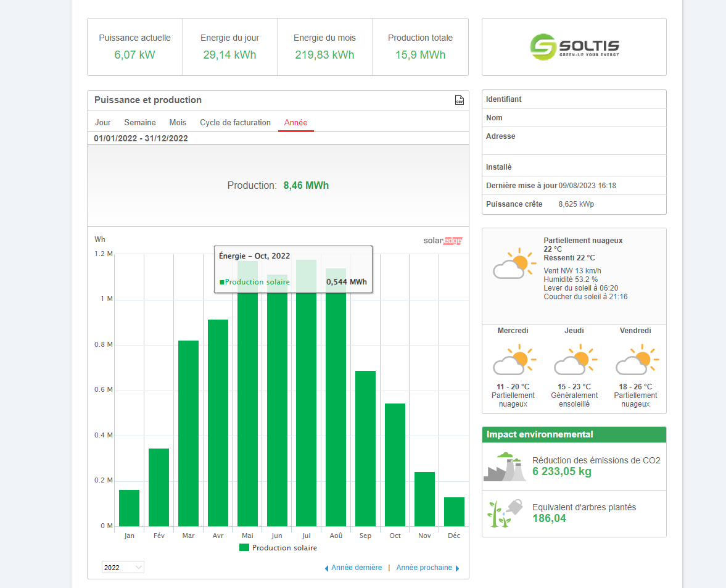Switch to the Semaine tab
The image size is (726, 588).
coord(140,123)
